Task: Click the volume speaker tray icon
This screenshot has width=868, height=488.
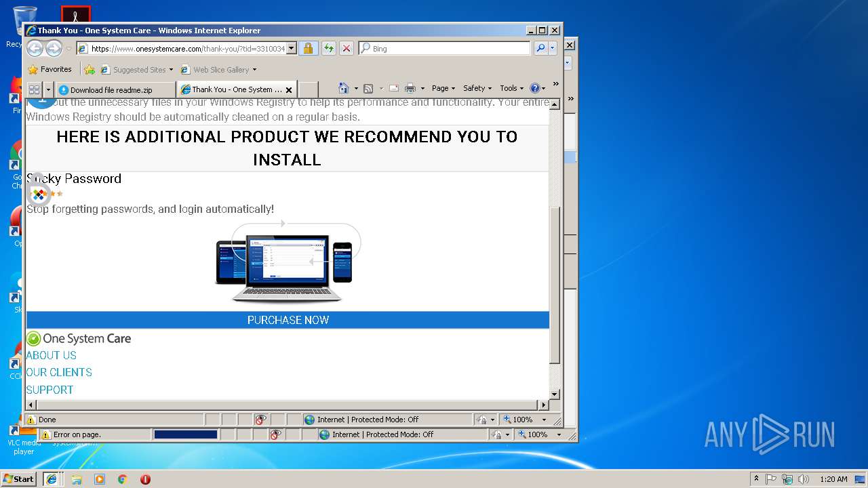Action: point(804,479)
